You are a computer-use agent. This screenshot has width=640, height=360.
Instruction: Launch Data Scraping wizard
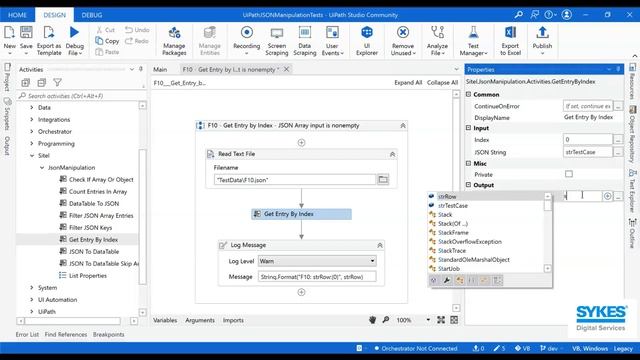tap(304, 40)
